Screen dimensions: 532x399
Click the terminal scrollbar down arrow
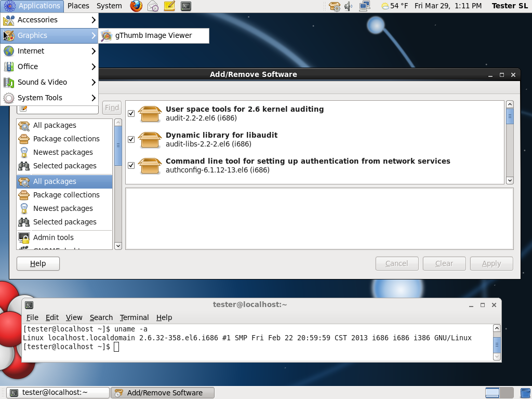pos(497,356)
